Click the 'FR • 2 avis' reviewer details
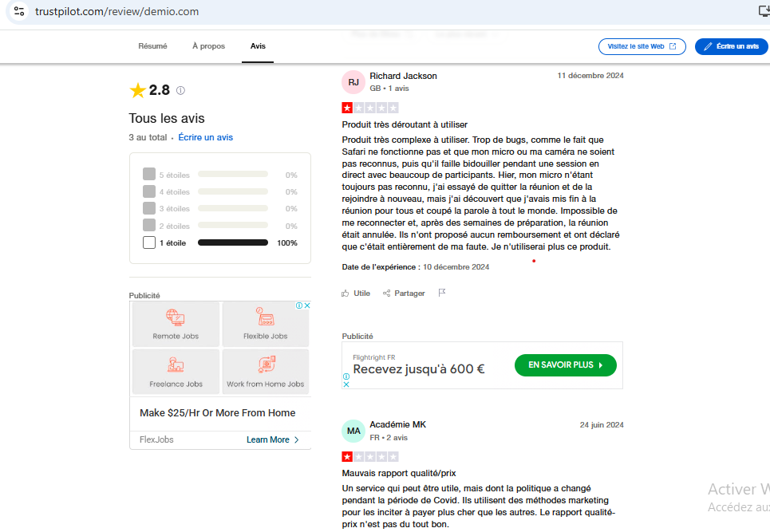This screenshot has width=770, height=532. coord(389,438)
